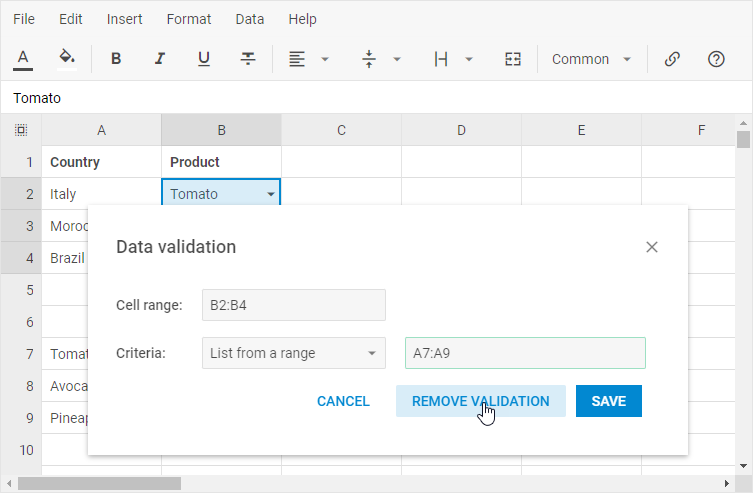Open the text color picker
Screen dimensions: 753x493
pyautogui.click(x=23, y=59)
